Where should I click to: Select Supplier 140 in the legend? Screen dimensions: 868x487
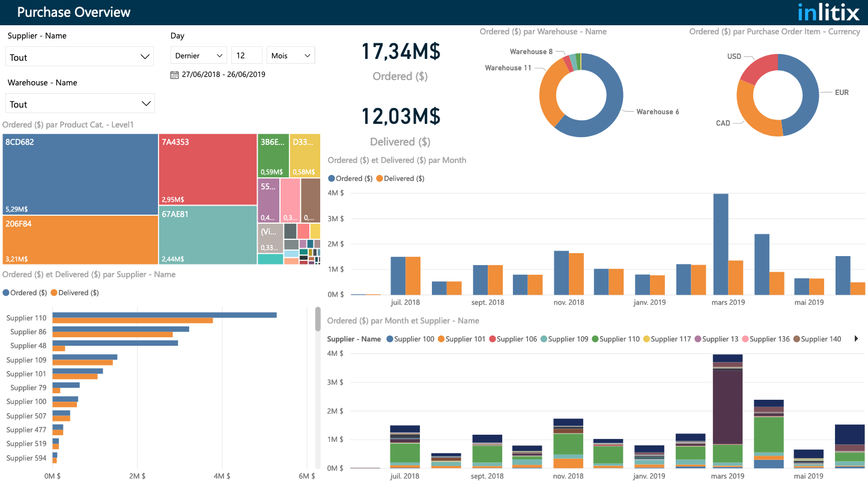point(817,339)
